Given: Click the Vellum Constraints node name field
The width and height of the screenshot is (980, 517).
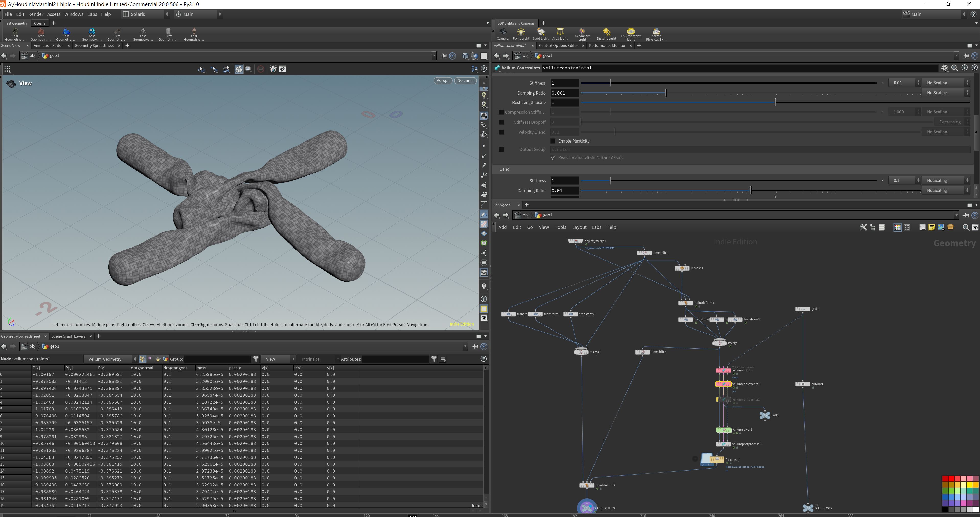Looking at the screenshot, I should (739, 68).
